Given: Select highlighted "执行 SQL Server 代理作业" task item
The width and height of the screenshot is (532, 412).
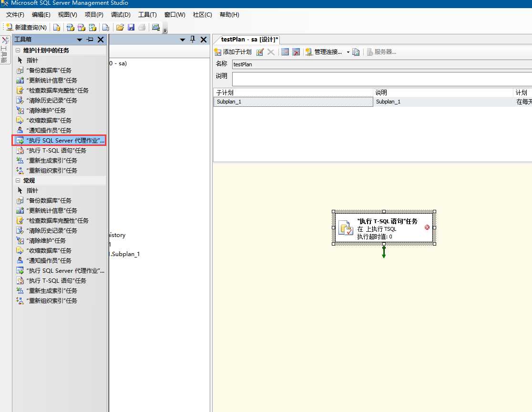Looking at the screenshot, I should 60,141.
